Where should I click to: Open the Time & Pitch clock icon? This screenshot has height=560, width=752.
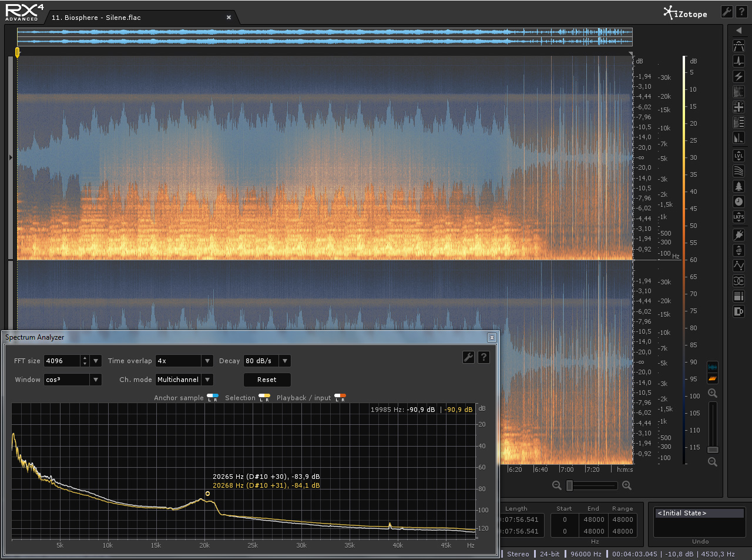pyautogui.click(x=738, y=202)
